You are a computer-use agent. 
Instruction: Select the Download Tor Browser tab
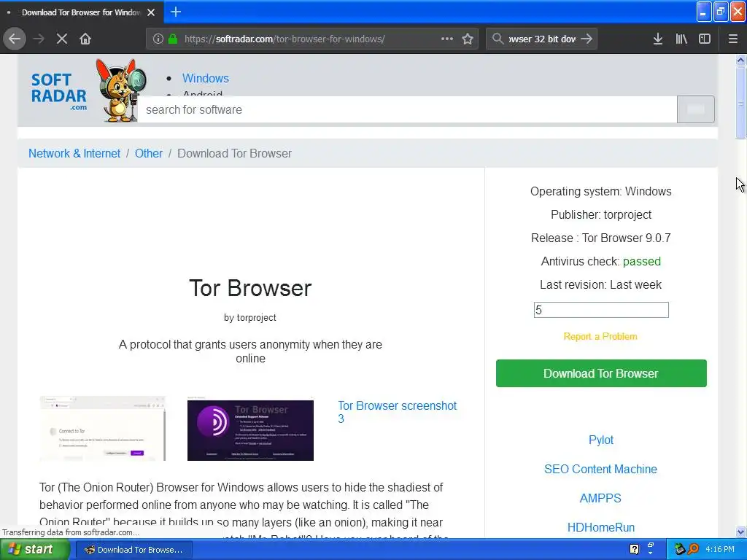[81, 12]
